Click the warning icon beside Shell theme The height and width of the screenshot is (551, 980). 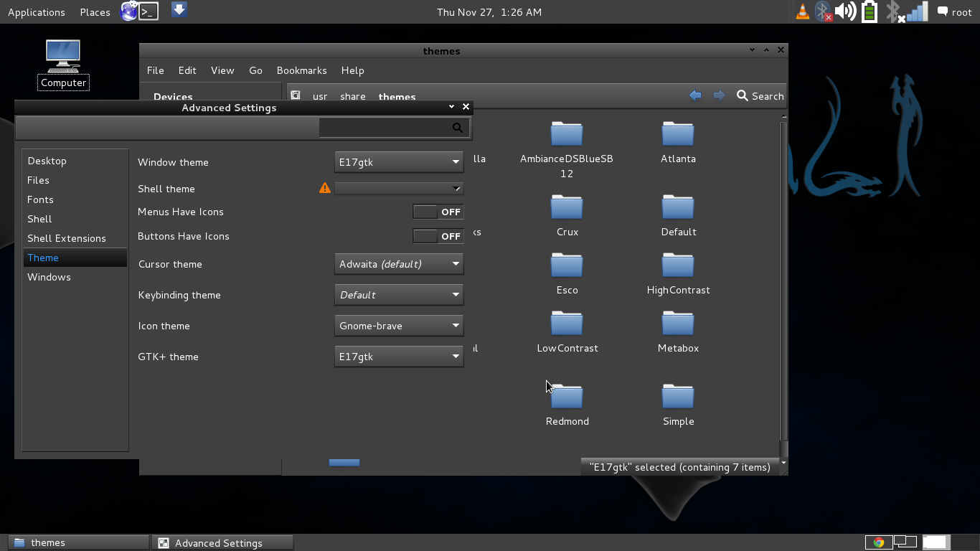coord(324,187)
